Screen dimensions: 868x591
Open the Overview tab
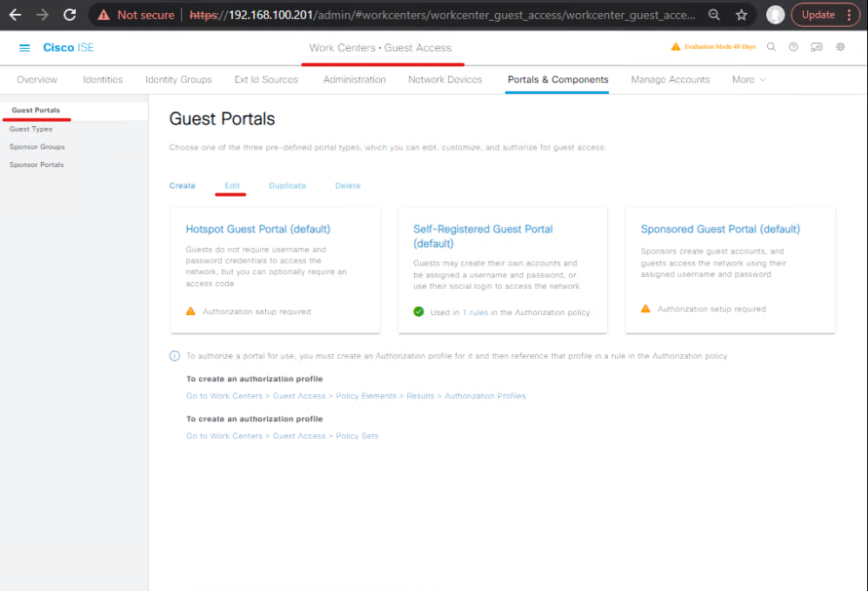[x=37, y=80]
